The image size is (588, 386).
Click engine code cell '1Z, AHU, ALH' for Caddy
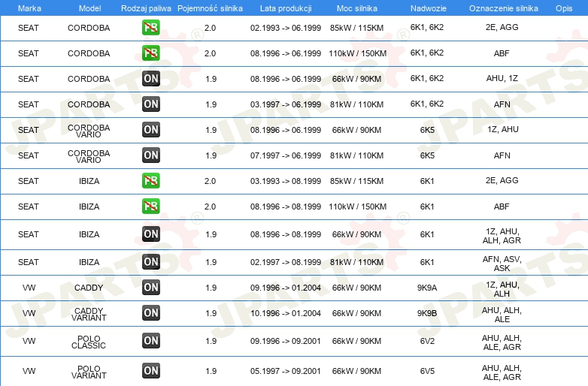[x=502, y=289]
